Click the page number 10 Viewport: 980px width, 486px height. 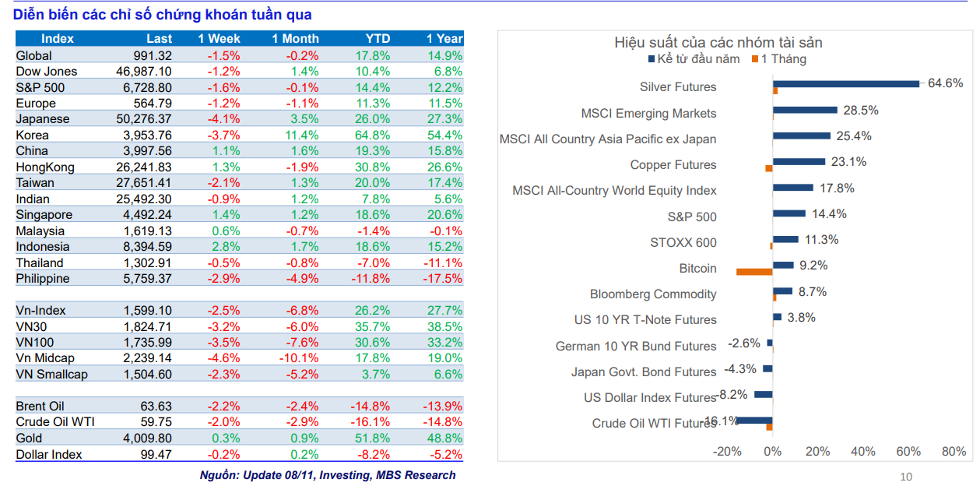(x=905, y=477)
